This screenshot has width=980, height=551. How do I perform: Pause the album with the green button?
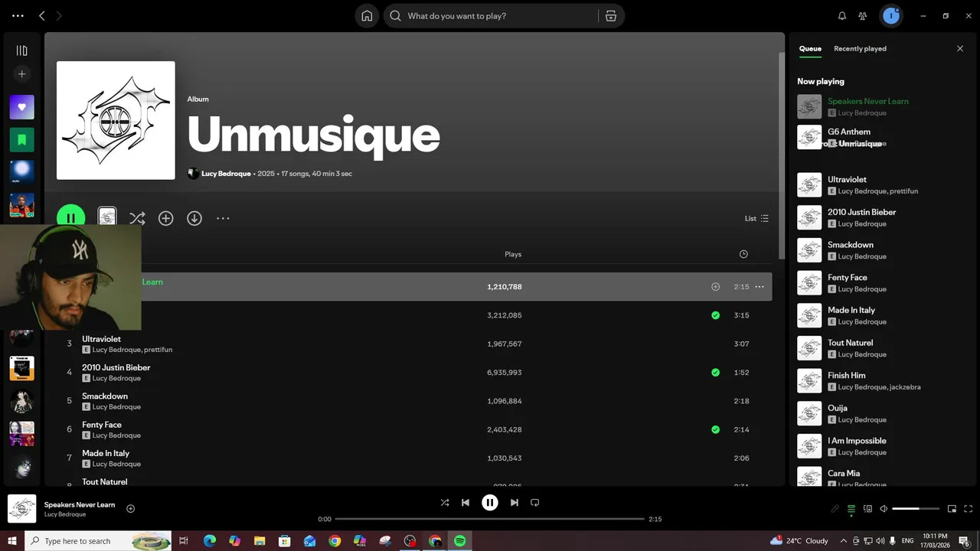tap(71, 218)
